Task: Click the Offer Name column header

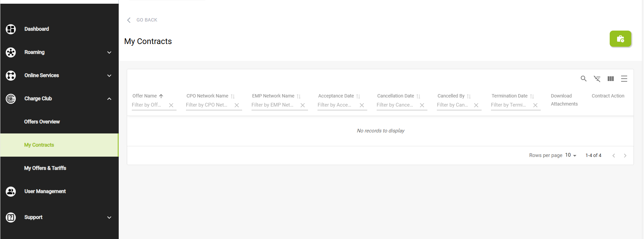Action: [145, 96]
